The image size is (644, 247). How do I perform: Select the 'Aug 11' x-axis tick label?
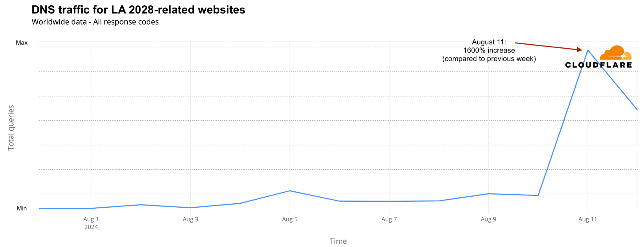587,219
